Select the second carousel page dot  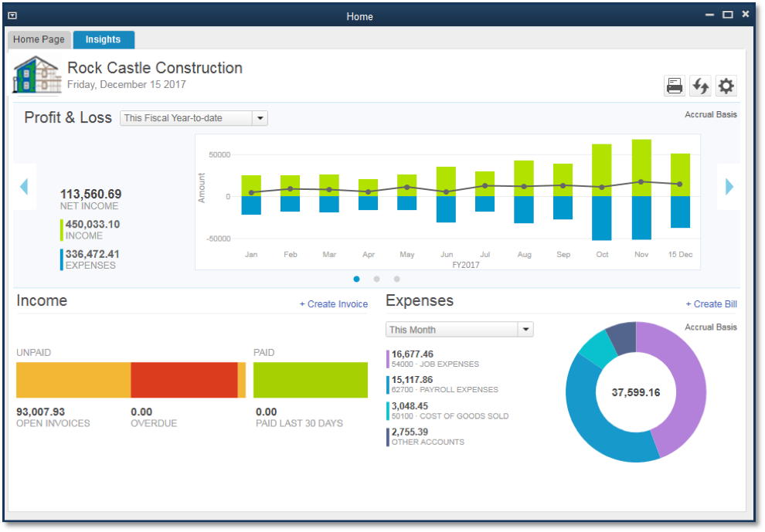click(376, 279)
